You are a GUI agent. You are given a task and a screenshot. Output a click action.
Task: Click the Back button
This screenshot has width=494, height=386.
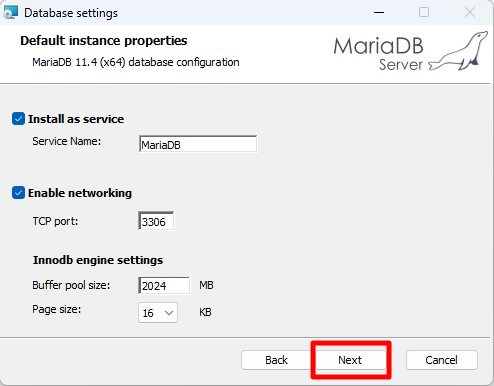tap(276, 360)
